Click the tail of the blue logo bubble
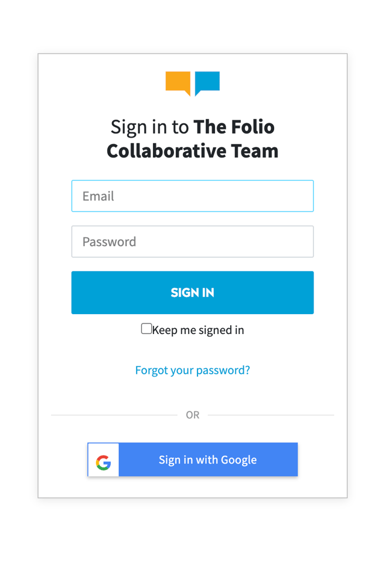Screen dimensions: 392x576 click(x=197, y=94)
